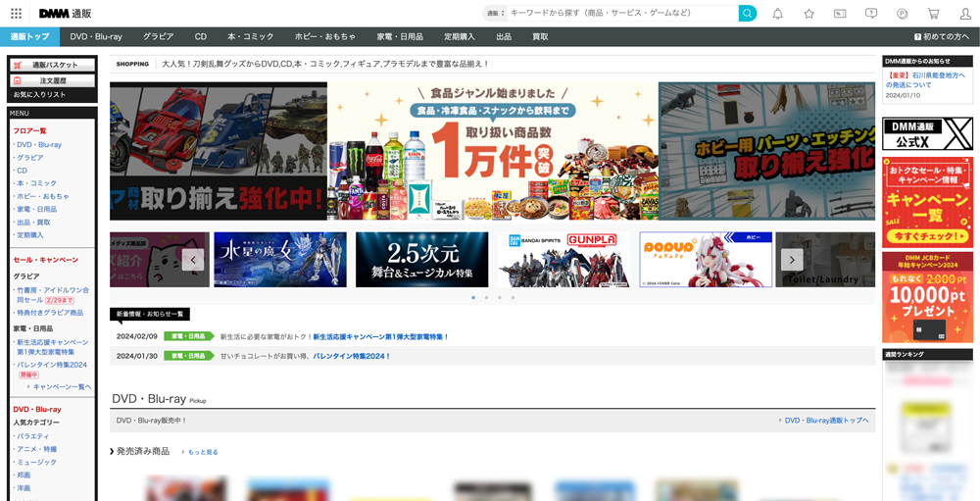The width and height of the screenshot is (980, 501).
Task: Open the 水星の魔女 banner
Action: pyautogui.click(x=280, y=260)
